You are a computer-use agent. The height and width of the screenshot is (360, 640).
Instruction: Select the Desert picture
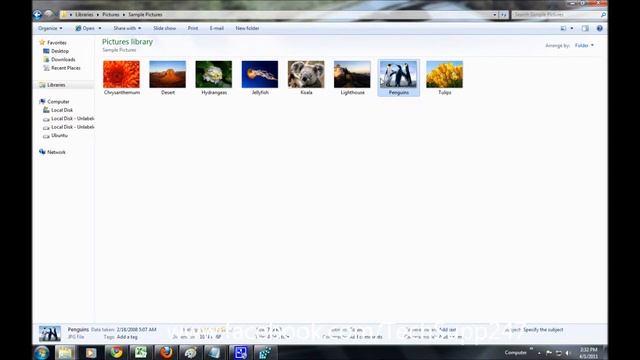168,78
